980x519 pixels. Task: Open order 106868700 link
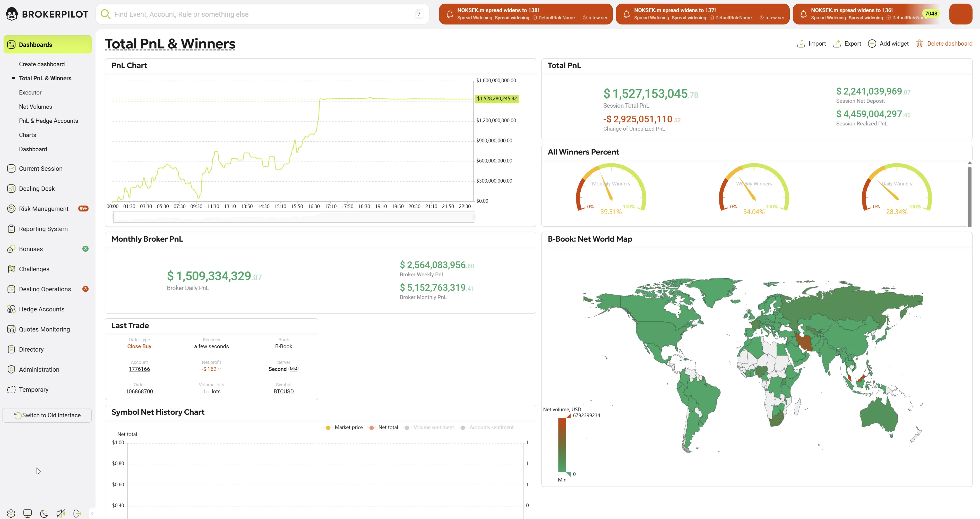coord(139,392)
